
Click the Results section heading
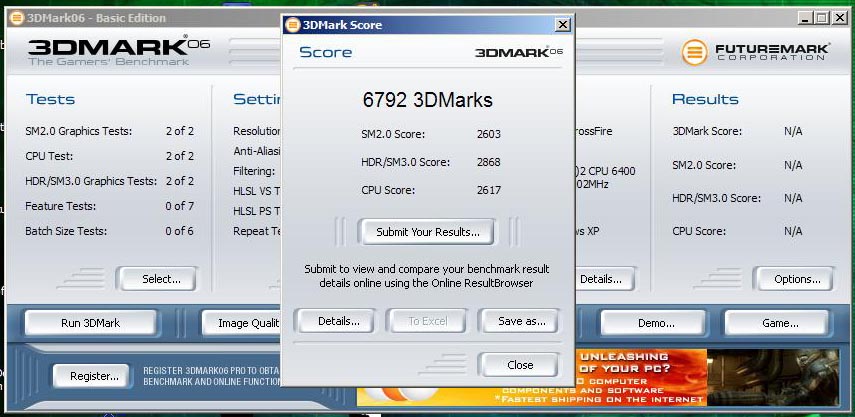[x=705, y=99]
